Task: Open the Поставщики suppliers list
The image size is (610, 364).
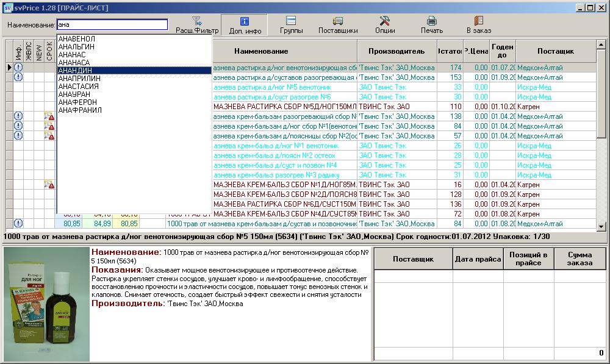Action: [338, 24]
